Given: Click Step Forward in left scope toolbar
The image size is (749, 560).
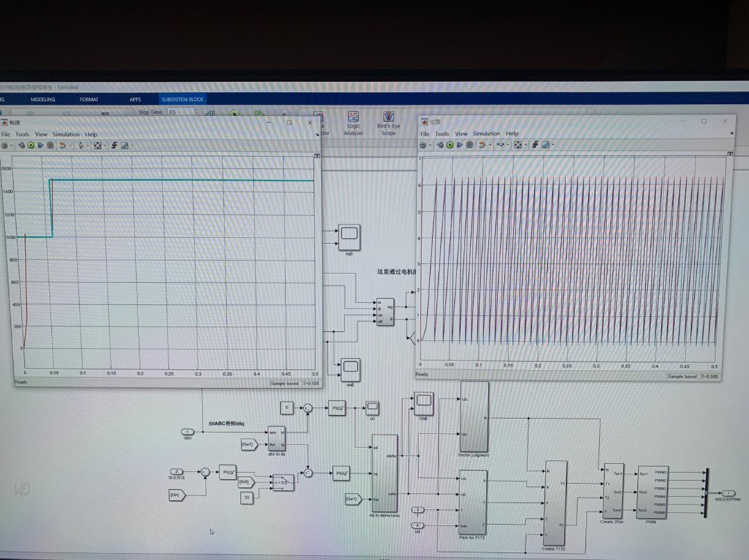Looking at the screenshot, I should 41,145.
